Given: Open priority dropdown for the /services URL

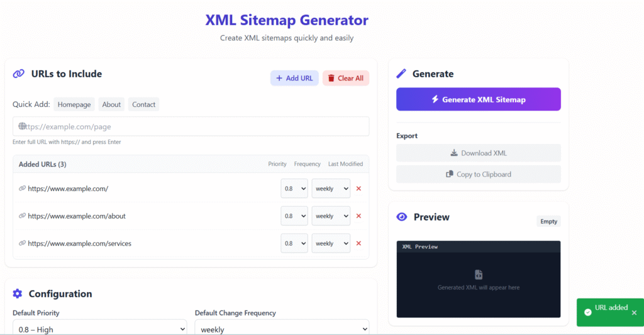Looking at the screenshot, I should [294, 243].
